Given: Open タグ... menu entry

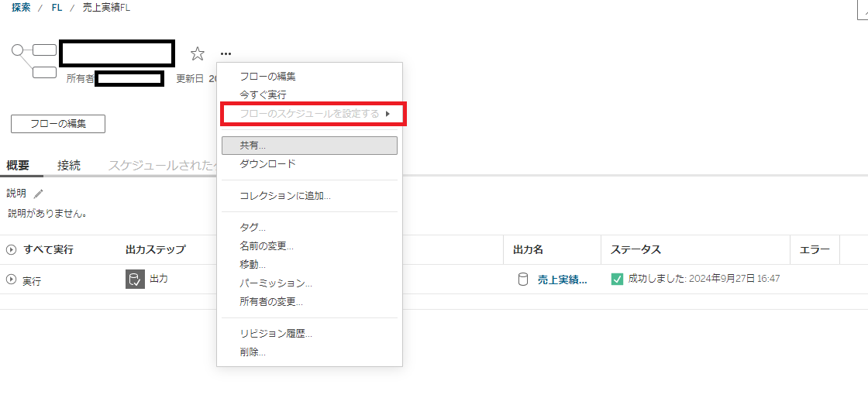Looking at the screenshot, I should pos(309,228).
